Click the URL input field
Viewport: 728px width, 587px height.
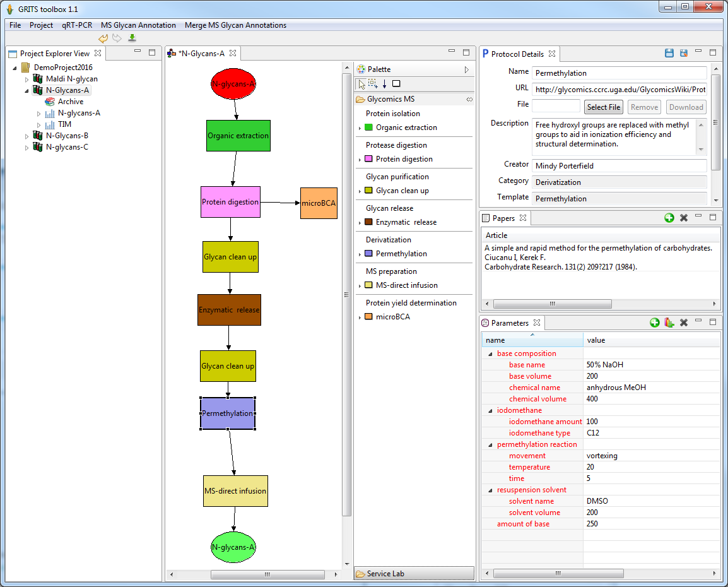pos(619,89)
